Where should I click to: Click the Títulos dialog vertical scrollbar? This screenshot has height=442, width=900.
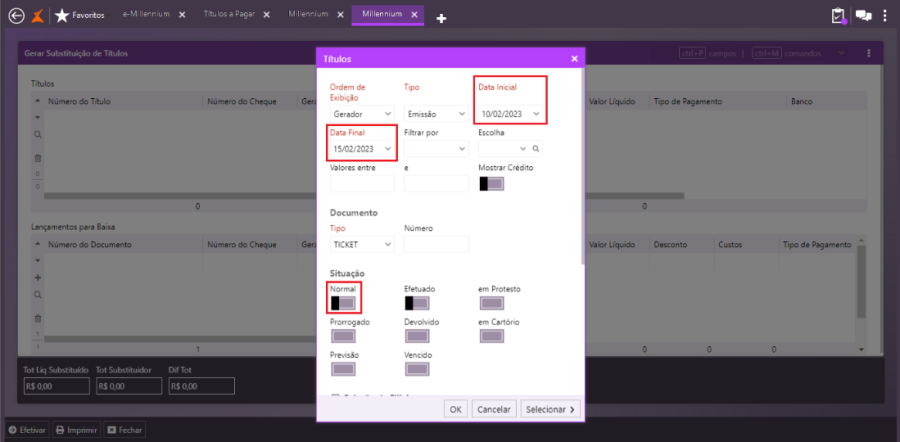[582, 166]
